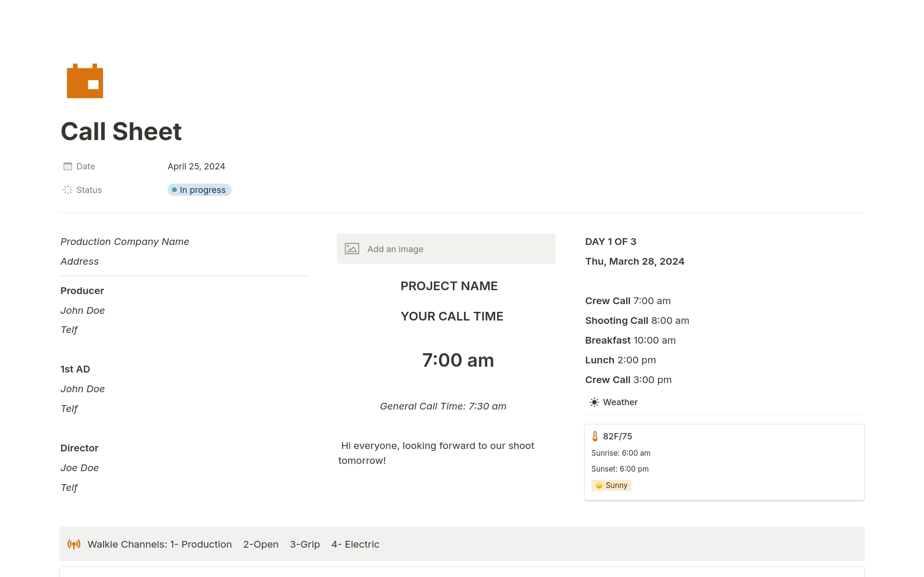The height and width of the screenshot is (577, 924).
Task: Click the sun emoji in Sunny tag
Action: pyautogui.click(x=599, y=486)
